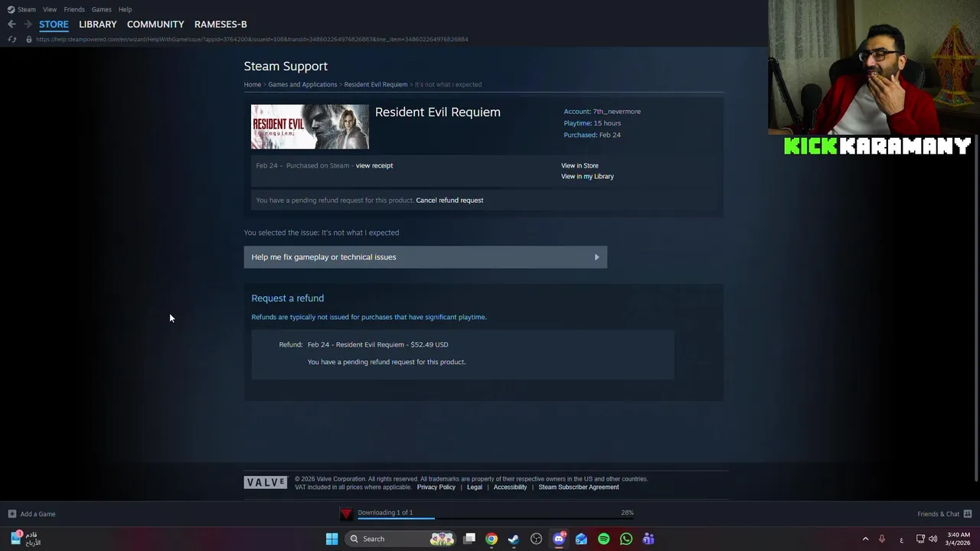Screen dimensions: 980x551
Task: Open the OBS Studio taskbar icon
Action: point(537,539)
